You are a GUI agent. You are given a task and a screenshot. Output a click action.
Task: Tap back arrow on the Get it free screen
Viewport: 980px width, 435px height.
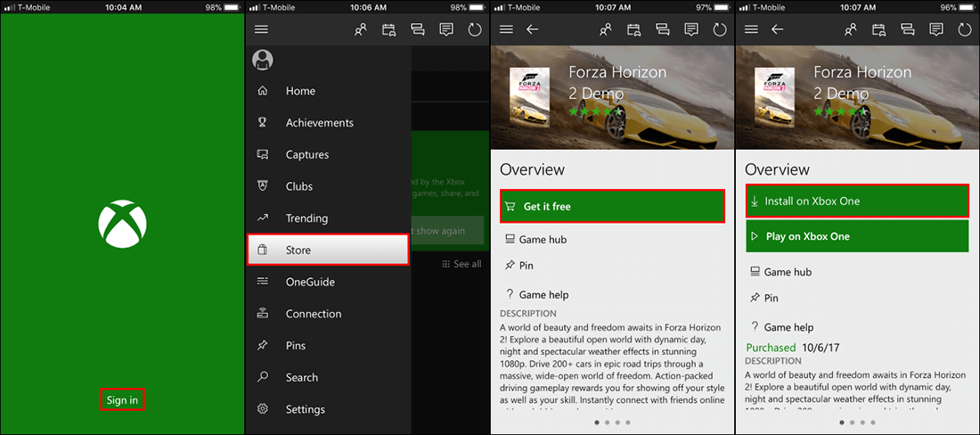pos(533,29)
